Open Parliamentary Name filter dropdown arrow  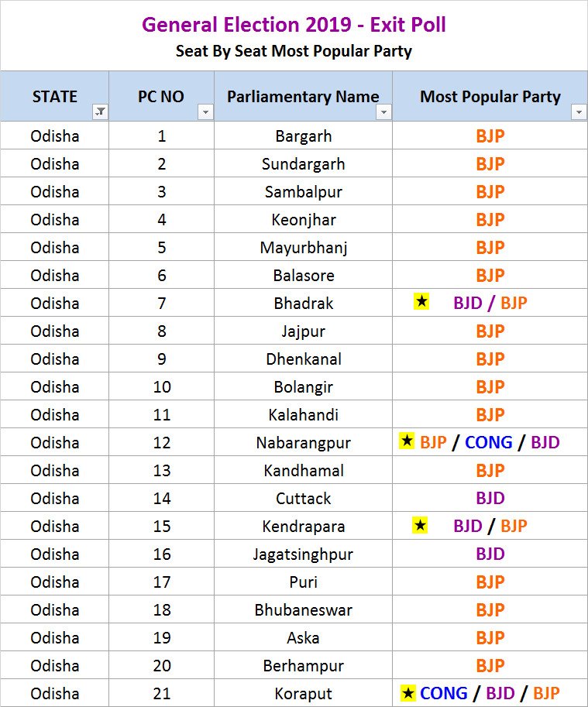click(x=383, y=112)
